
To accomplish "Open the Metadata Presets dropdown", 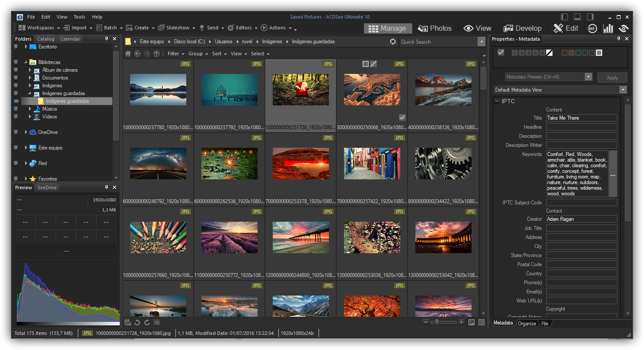I will coord(588,77).
